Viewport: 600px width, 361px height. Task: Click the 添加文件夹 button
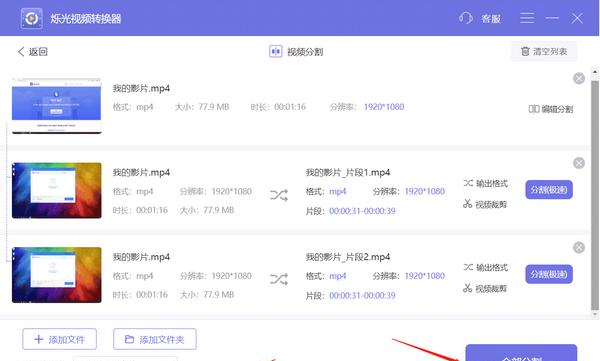pos(155,339)
